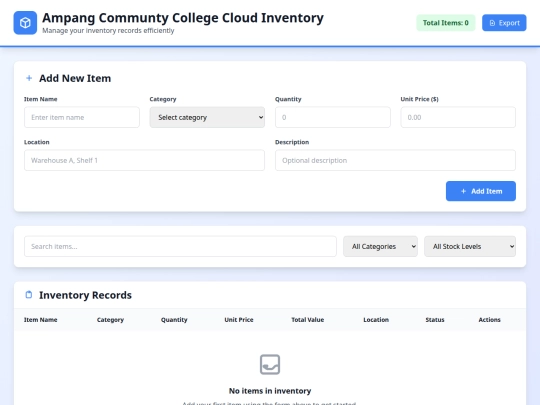
Task: Click the Status column header
Action: 435,320
